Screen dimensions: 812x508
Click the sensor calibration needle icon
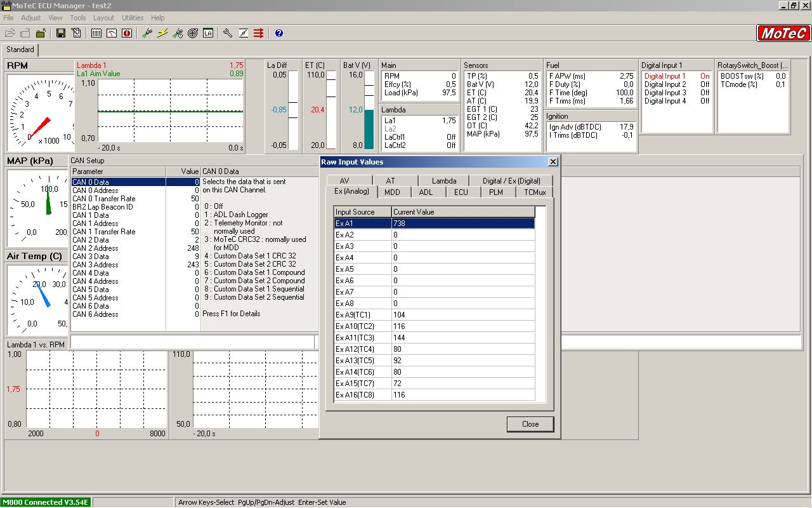[243, 33]
